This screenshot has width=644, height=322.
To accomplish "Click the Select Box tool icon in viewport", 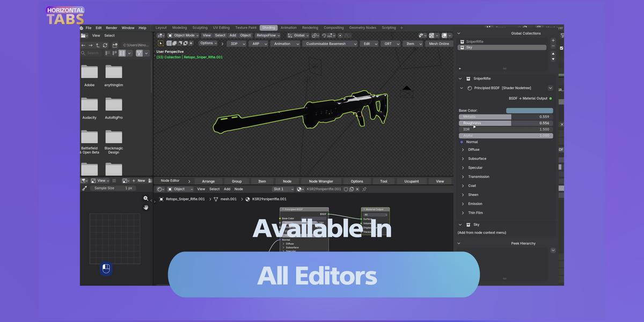I will click(x=160, y=43).
